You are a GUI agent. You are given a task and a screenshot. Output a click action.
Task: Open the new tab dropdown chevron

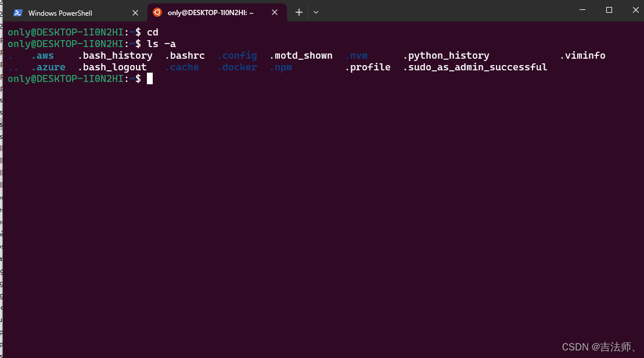(315, 12)
